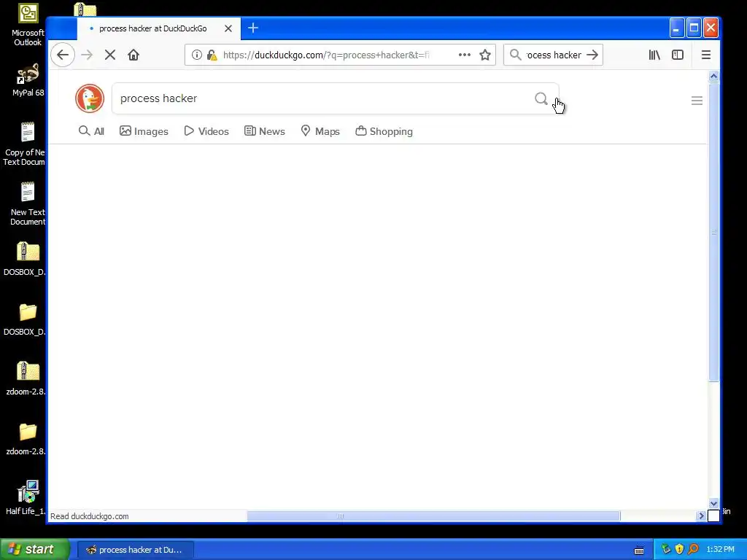Switch to Videos results
The image size is (747, 560).
[206, 131]
